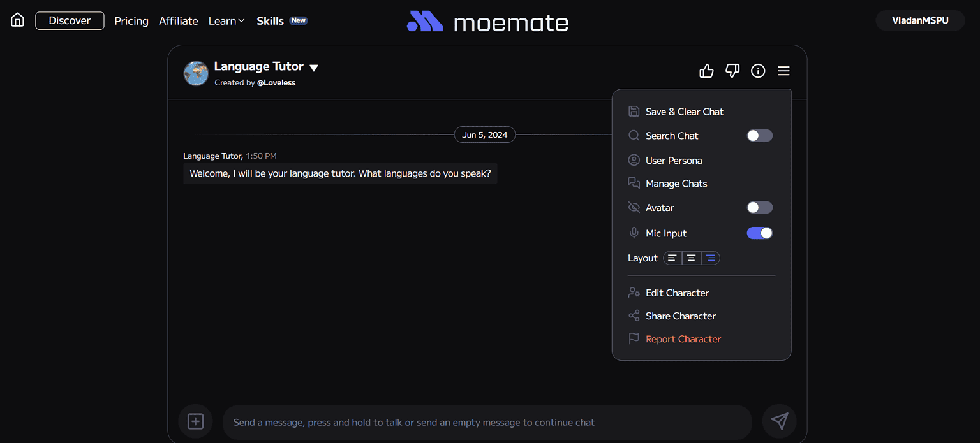Visit creator profile @Loveless
The width and height of the screenshot is (980, 443).
pyautogui.click(x=276, y=82)
